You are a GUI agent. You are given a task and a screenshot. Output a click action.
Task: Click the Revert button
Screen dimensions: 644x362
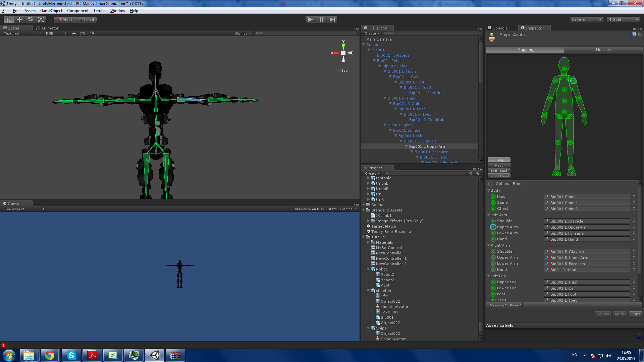(602, 314)
